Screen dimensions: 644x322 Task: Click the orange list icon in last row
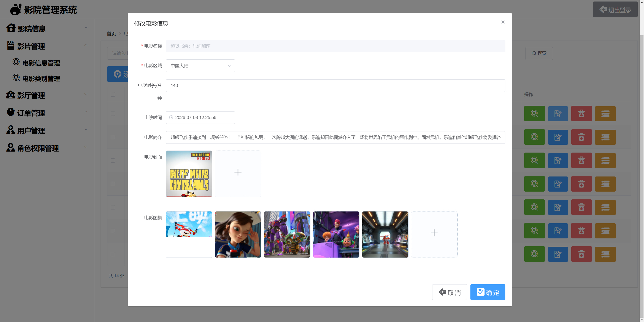(x=605, y=254)
